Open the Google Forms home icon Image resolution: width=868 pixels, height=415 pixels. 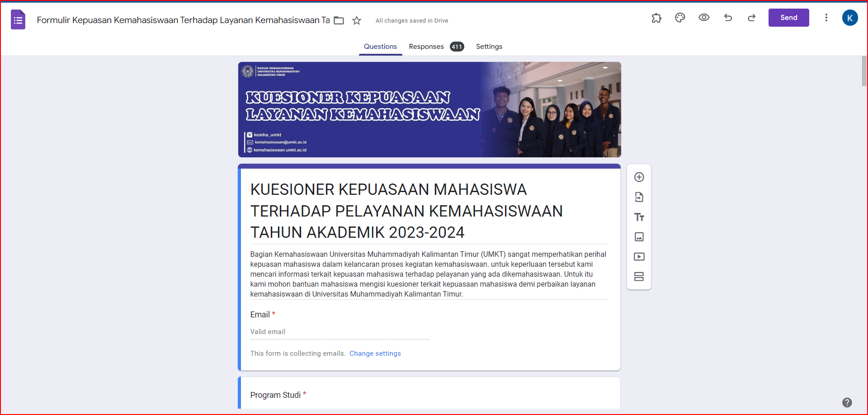pos(18,20)
